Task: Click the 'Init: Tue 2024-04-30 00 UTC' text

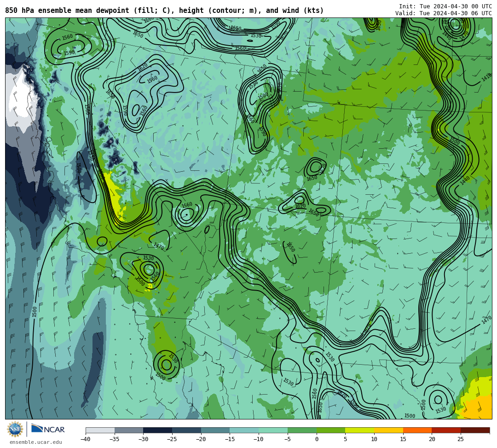Action: pyautogui.click(x=445, y=6)
